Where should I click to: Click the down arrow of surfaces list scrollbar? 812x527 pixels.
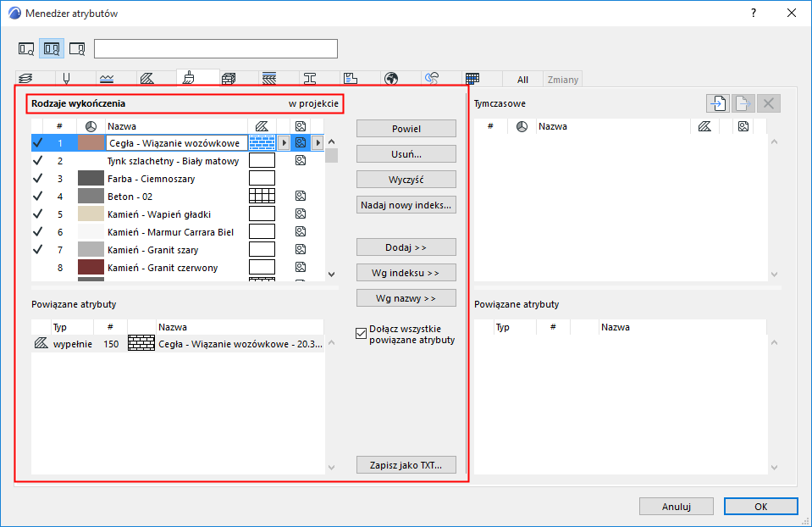tap(331, 275)
